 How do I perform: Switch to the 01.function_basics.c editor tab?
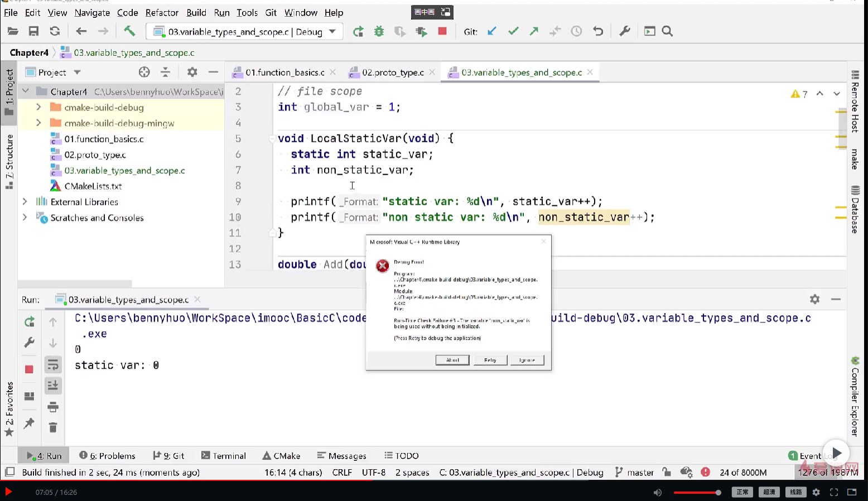(284, 73)
